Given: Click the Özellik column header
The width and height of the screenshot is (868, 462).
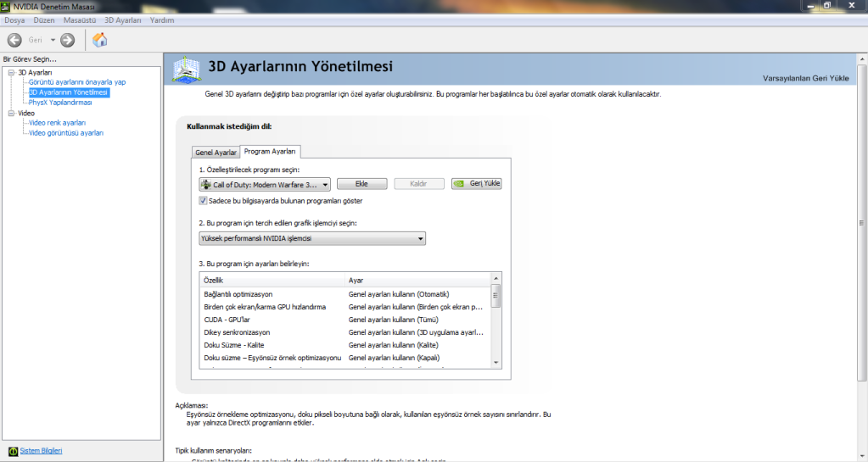Looking at the screenshot, I should (x=272, y=280).
